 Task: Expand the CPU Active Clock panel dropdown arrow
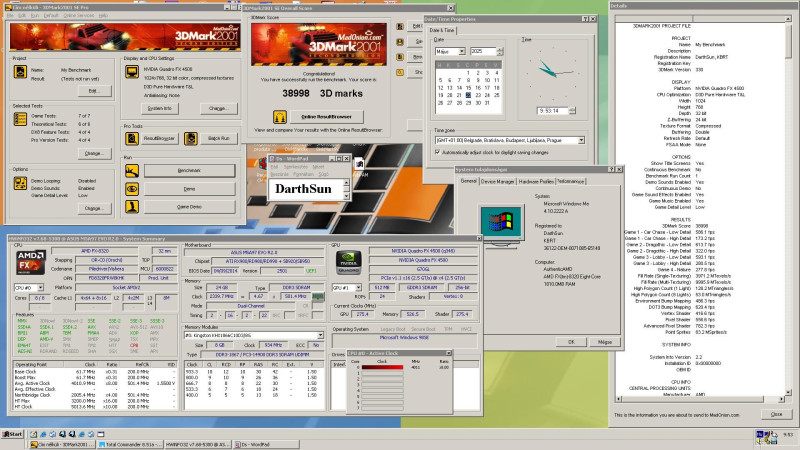point(448,353)
